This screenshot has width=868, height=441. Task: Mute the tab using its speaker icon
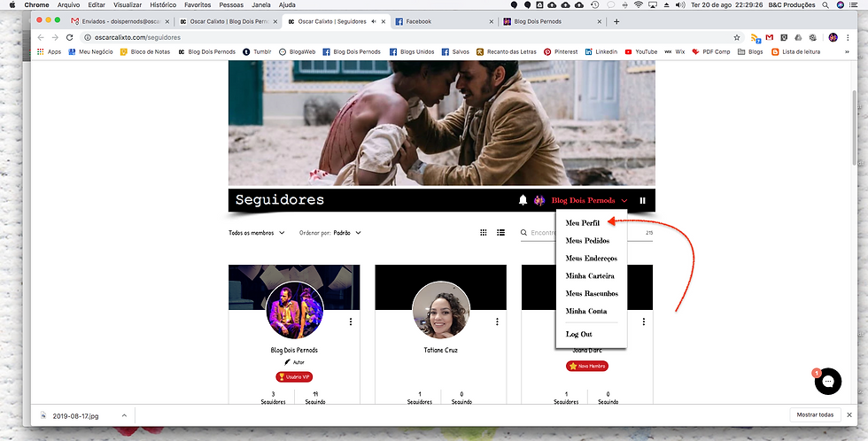[x=374, y=21]
